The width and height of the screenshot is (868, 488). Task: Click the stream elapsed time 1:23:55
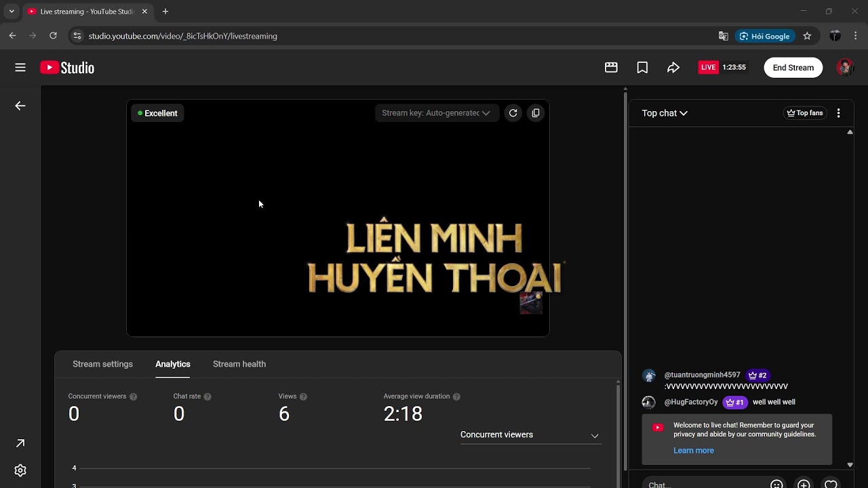[x=734, y=67]
